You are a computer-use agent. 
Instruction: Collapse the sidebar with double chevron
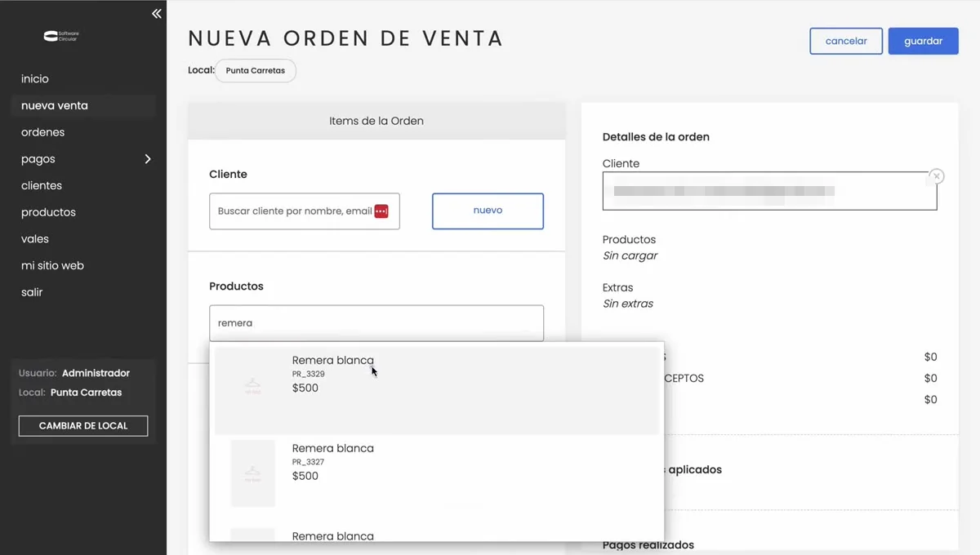pyautogui.click(x=156, y=14)
